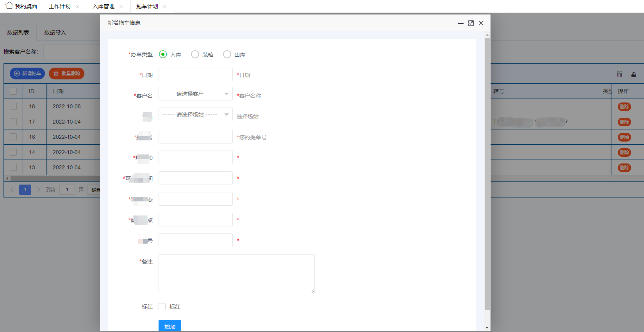Close the 入库管理 tab with its X icon
The width and height of the screenshot is (644, 332).
[x=121, y=6]
